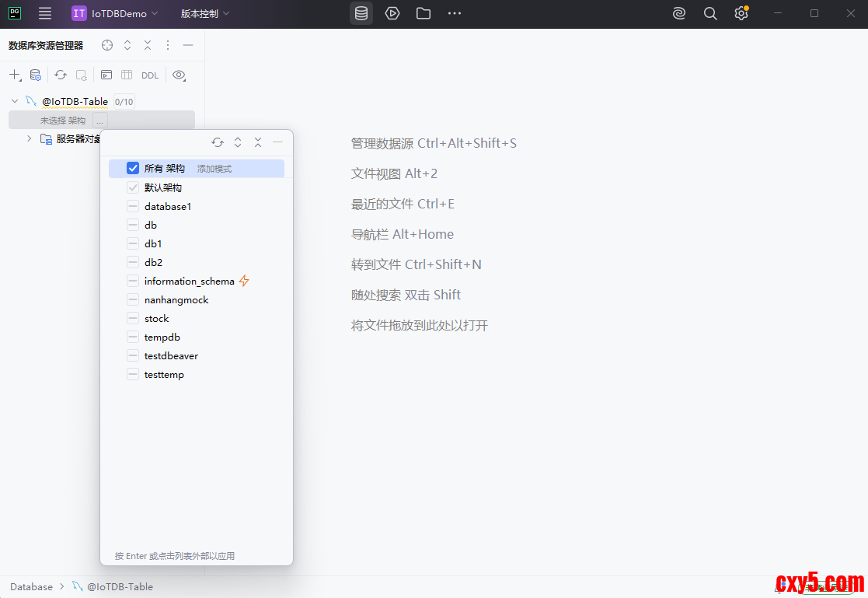The height and width of the screenshot is (598, 868).
Task: Expand the 服务器对象 tree node
Action: (30, 138)
